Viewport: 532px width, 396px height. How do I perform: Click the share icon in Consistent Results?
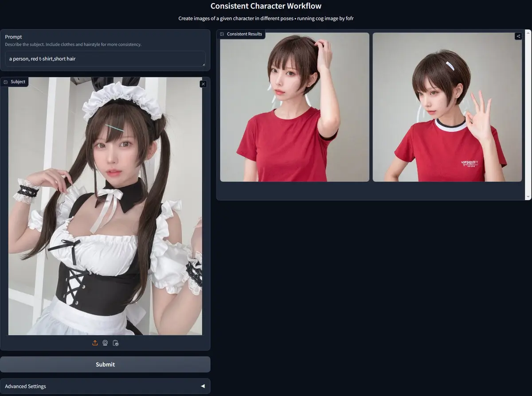(x=518, y=36)
